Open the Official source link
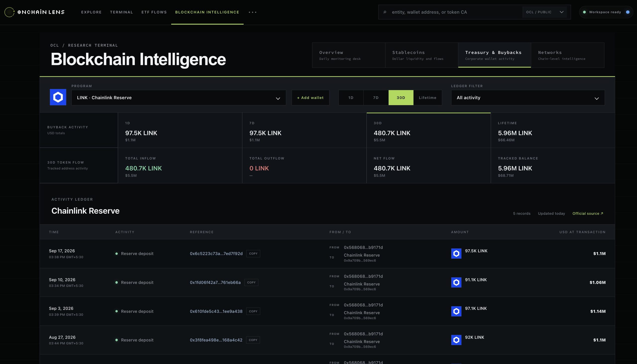The image size is (637, 364). point(588,213)
